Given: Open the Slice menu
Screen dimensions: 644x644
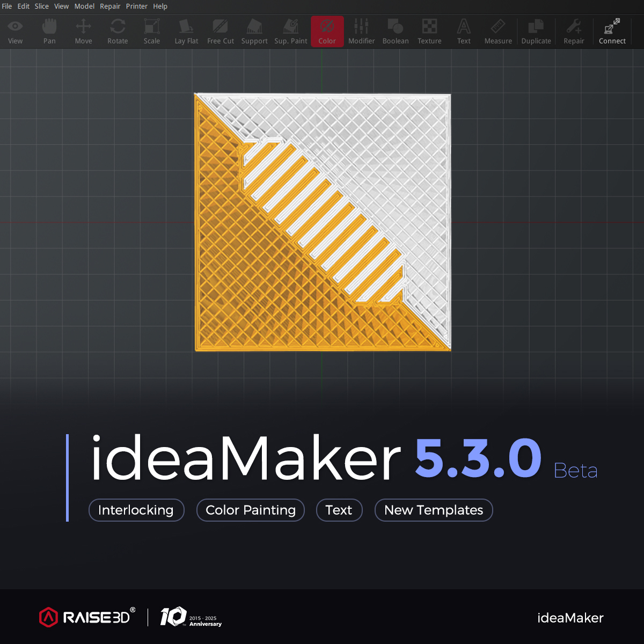Looking at the screenshot, I should 42,6.
